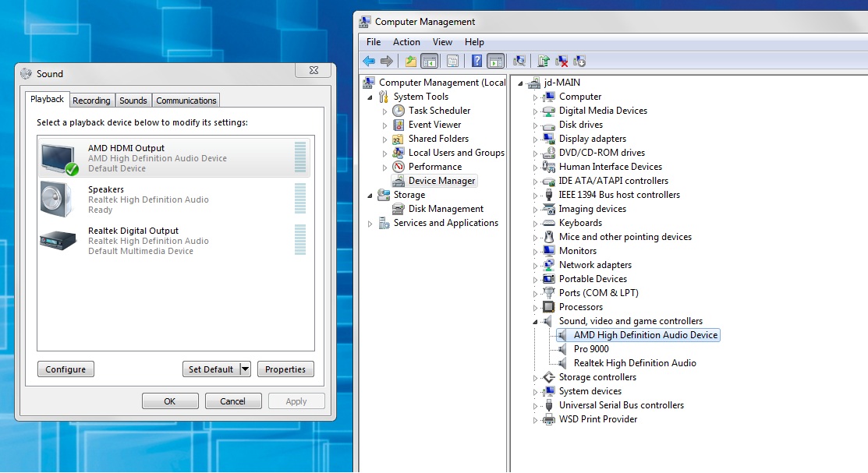
Task: Select Computer Management (Local) root node
Action: coord(441,83)
